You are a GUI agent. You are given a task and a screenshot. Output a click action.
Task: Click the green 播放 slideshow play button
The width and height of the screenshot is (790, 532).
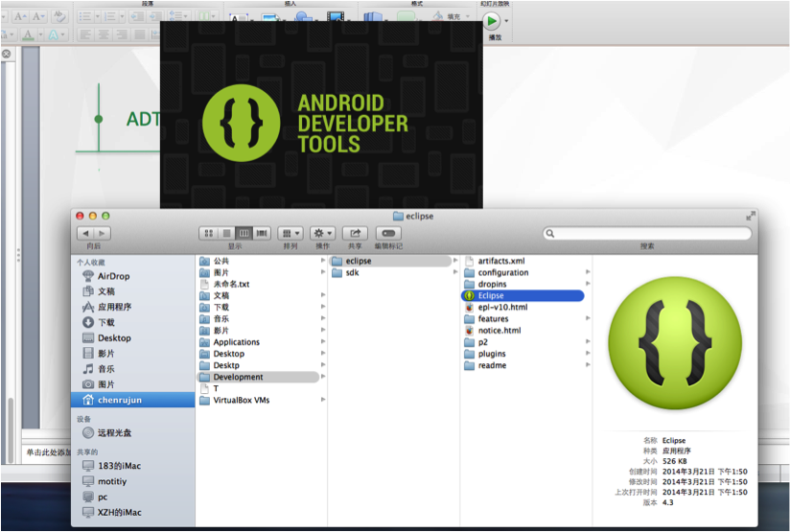point(491,21)
